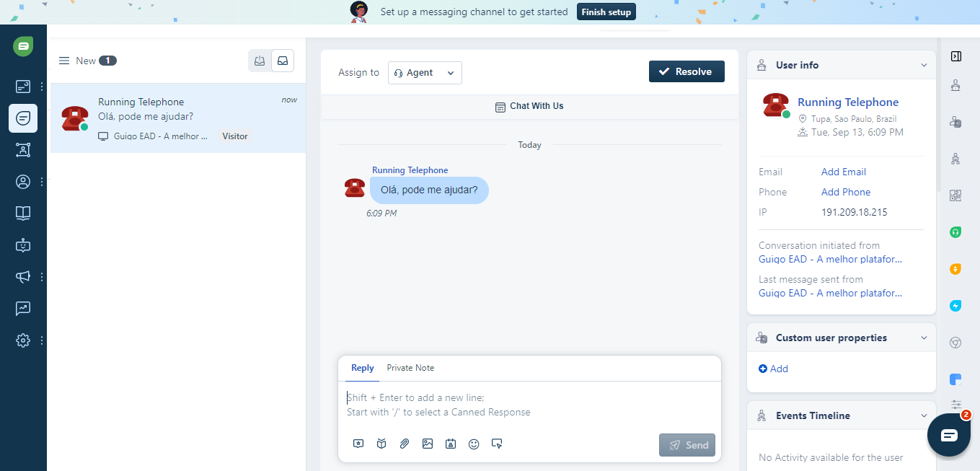Select the Running Telephone conversation in list
The height and width of the screenshot is (471, 980).
(x=178, y=118)
